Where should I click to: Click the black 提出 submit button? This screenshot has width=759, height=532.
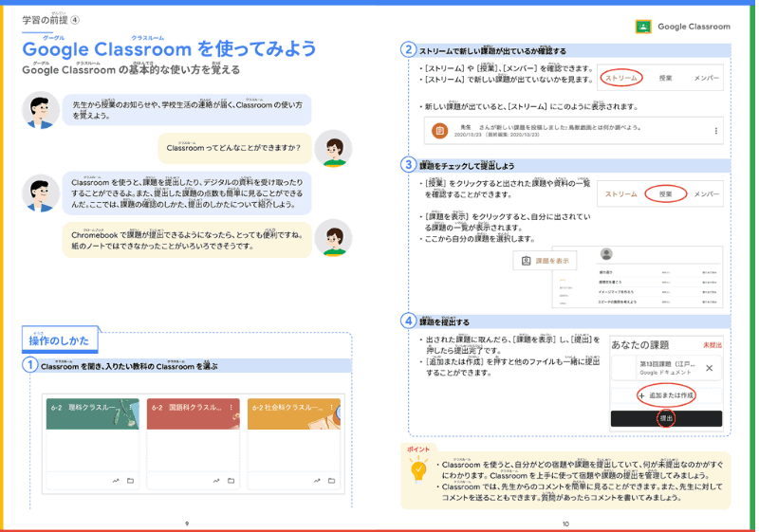pyautogui.click(x=666, y=418)
